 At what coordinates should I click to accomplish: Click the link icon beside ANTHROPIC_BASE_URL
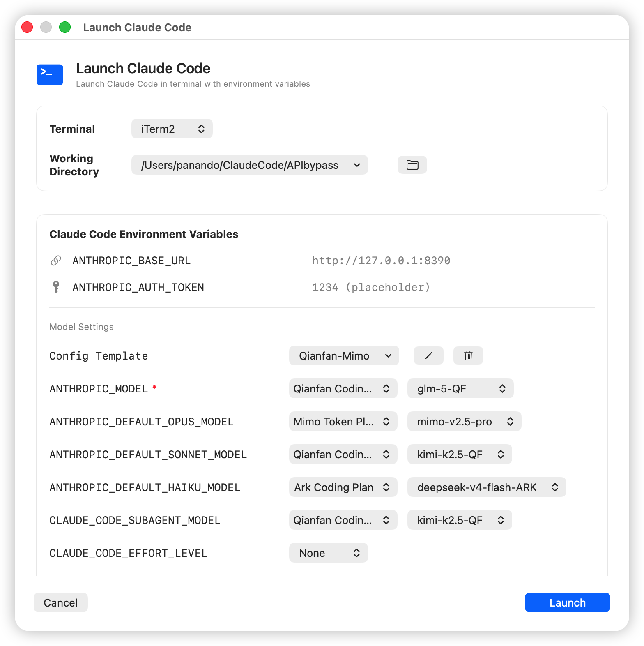56,261
